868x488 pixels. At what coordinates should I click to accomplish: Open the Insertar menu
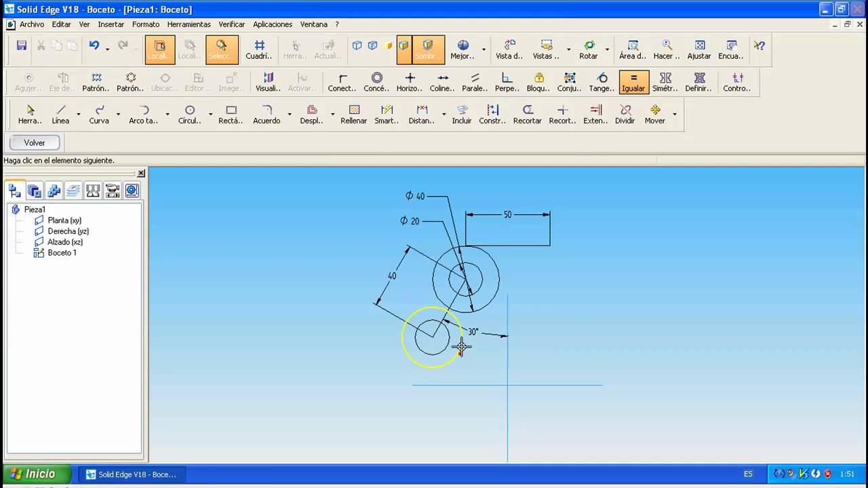click(111, 24)
